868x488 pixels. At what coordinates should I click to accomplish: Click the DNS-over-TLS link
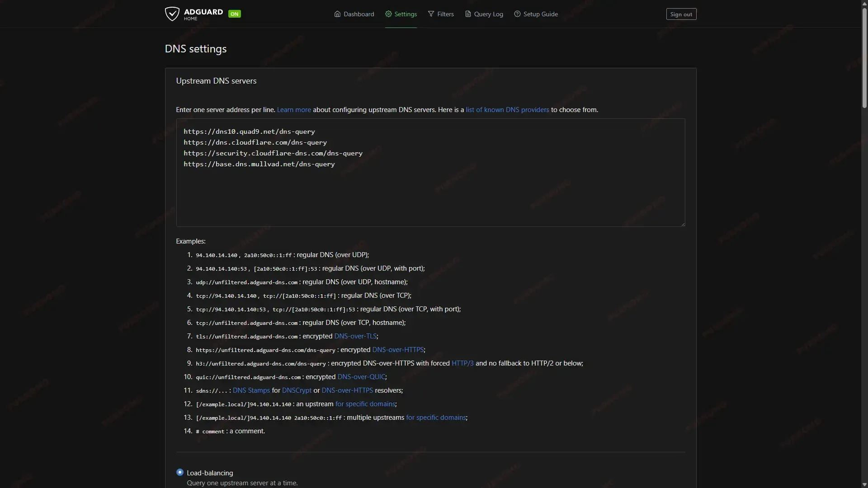point(355,336)
